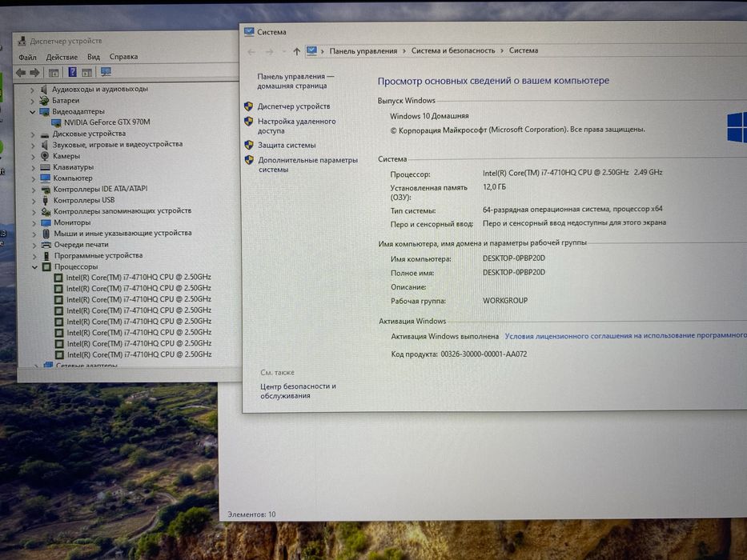This screenshot has height=560, width=747.
Task: Click the up arrow in Система navigation
Action: [x=297, y=51]
